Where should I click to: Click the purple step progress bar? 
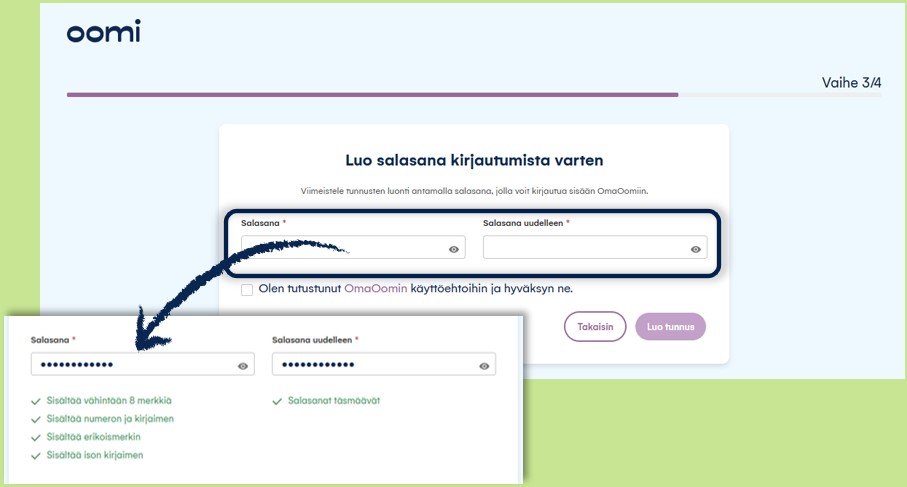(372, 95)
